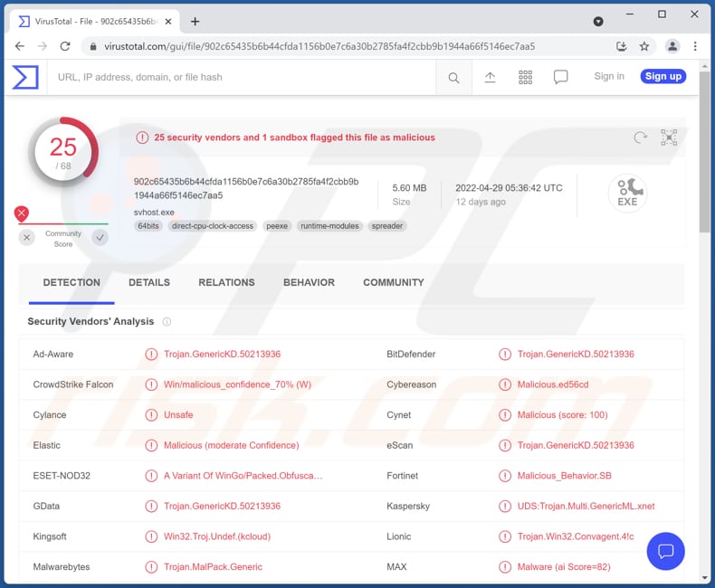The image size is (715, 588).
Task: Open the apps grid icon
Action: pyautogui.click(x=525, y=77)
